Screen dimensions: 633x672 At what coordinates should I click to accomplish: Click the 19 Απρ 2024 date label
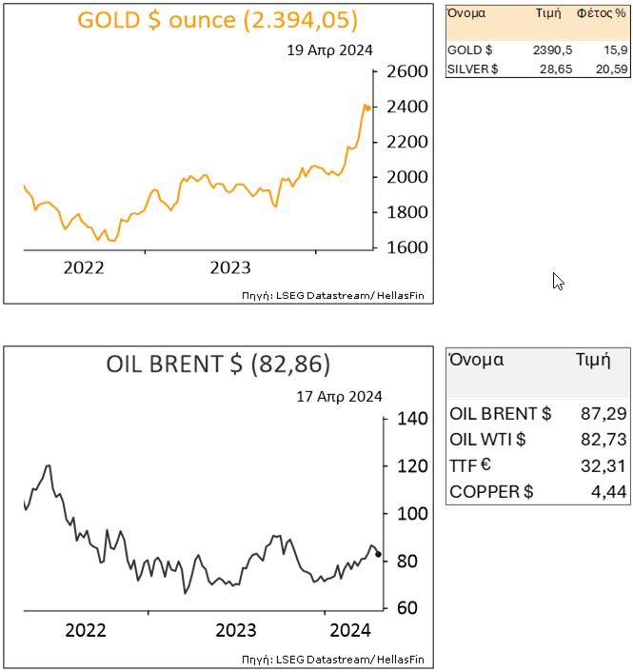[x=329, y=50]
